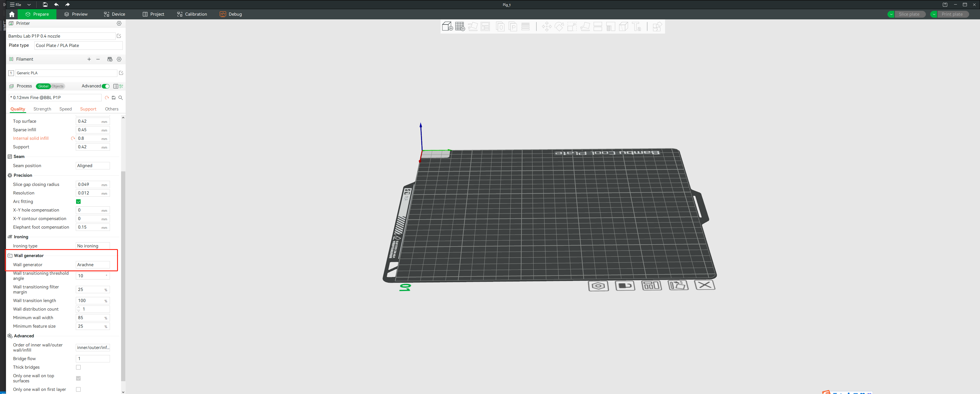This screenshot has width=980, height=394.
Task: Open the Debug tab
Action: [231, 14]
